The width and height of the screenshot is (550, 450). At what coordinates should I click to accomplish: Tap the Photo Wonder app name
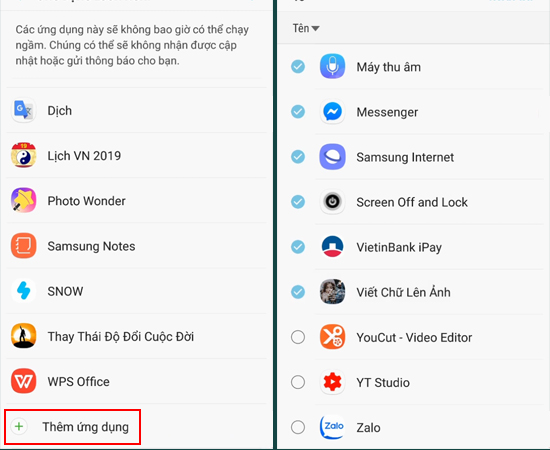[x=87, y=201]
